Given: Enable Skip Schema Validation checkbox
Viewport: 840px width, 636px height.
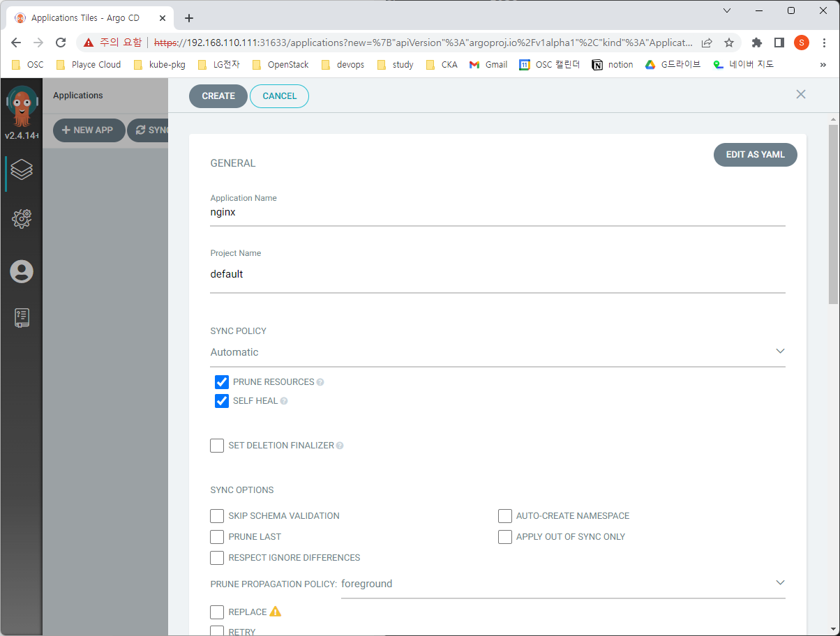Looking at the screenshot, I should pos(217,516).
